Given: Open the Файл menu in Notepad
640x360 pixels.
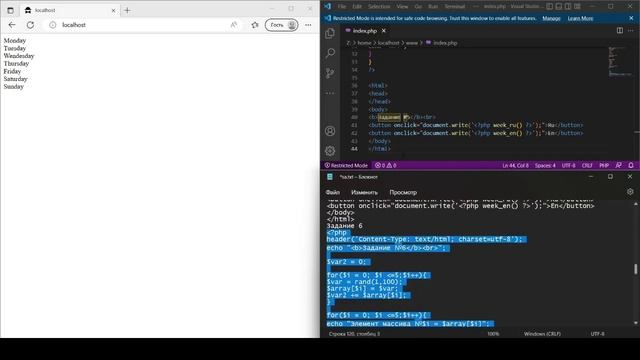Looking at the screenshot, I should (333, 192).
